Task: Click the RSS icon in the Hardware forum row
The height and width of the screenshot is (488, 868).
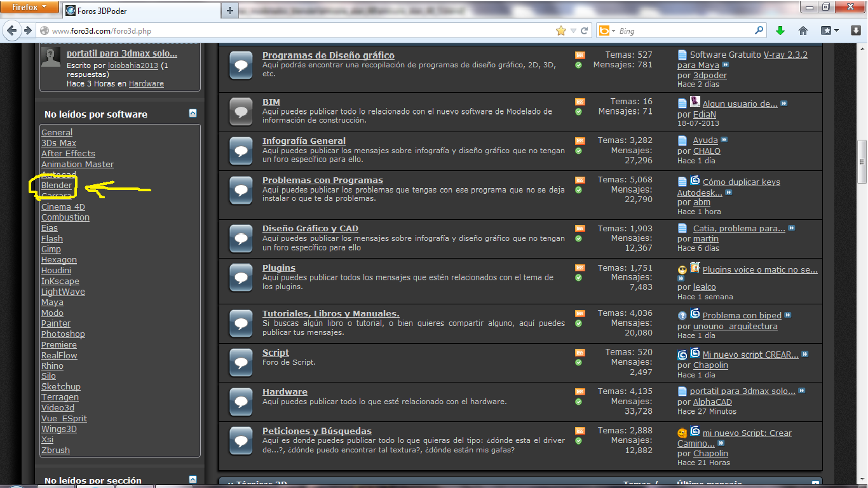Action: pos(580,392)
